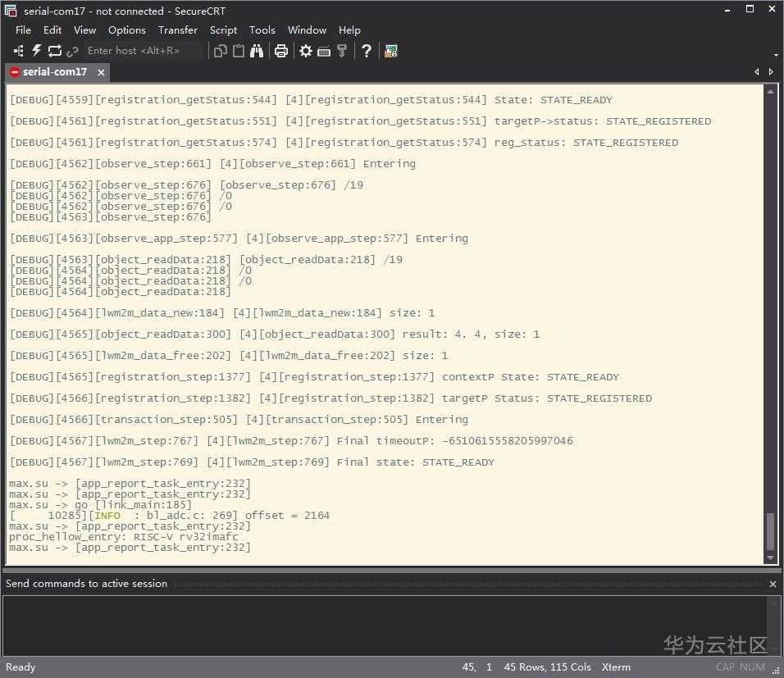Click the 'Send commands to active session' label
Viewport: 784px width, 678px height.
tap(86, 584)
